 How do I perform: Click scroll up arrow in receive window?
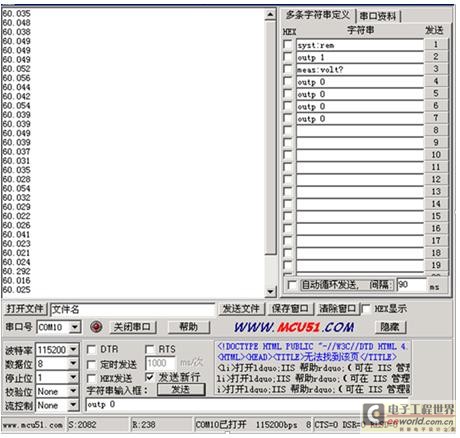pyautogui.click(x=270, y=15)
